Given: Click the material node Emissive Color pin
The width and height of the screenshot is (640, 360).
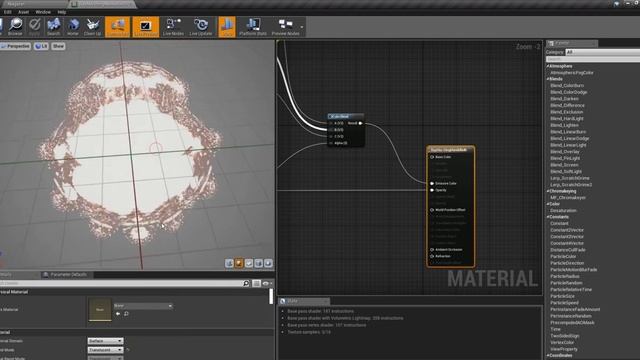Looking at the screenshot, I should click(x=432, y=184).
